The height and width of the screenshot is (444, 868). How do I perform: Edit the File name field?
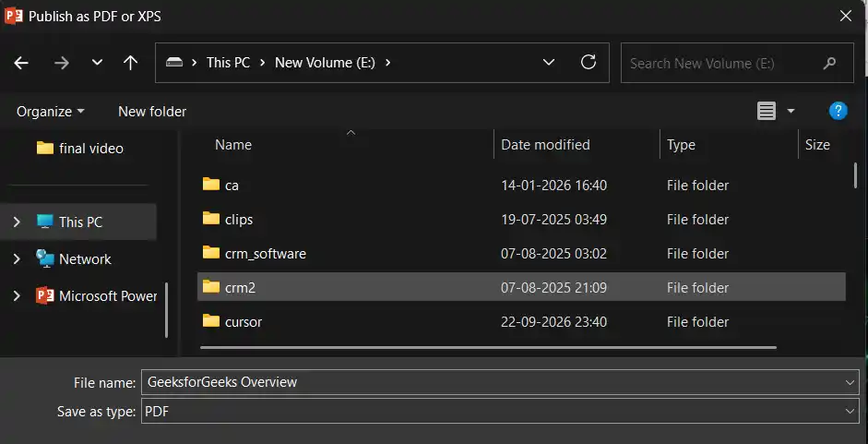pyautogui.click(x=493, y=382)
